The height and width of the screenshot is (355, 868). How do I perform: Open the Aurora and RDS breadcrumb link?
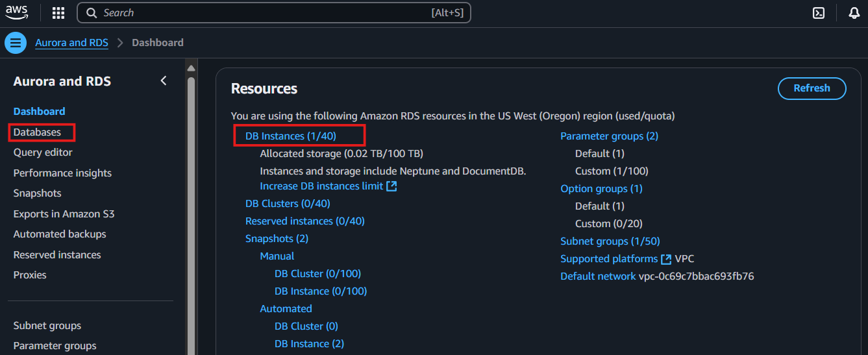tap(71, 43)
